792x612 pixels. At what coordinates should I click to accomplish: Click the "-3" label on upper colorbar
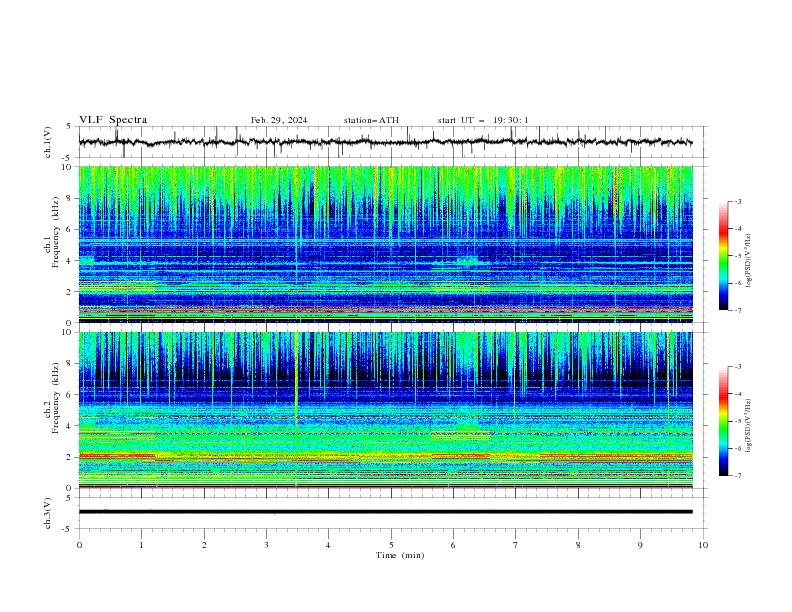pos(737,201)
